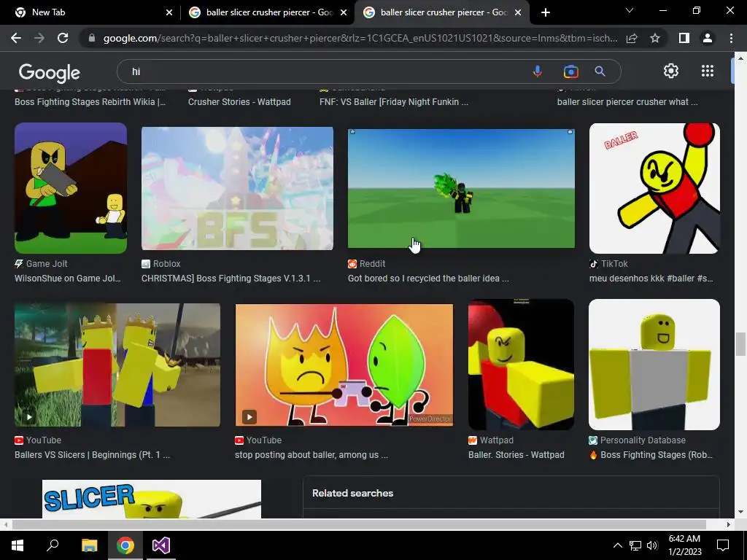Open 'baller slicer piercer crusher what' link
The height and width of the screenshot is (560, 747).
(627, 102)
